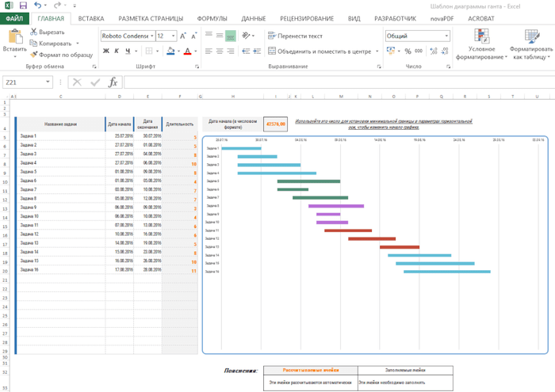Expand the number format dropdown showing Общий

[x=446, y=36]
